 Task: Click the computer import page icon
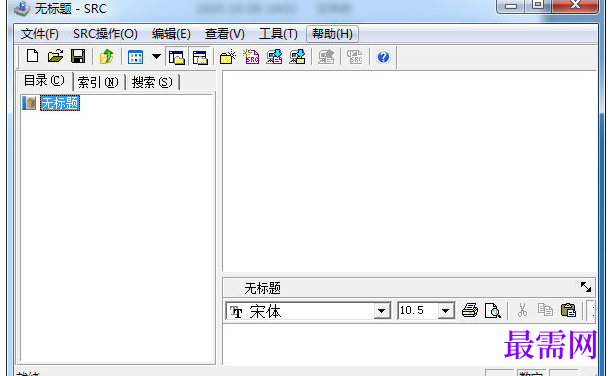tap(274, 57)
